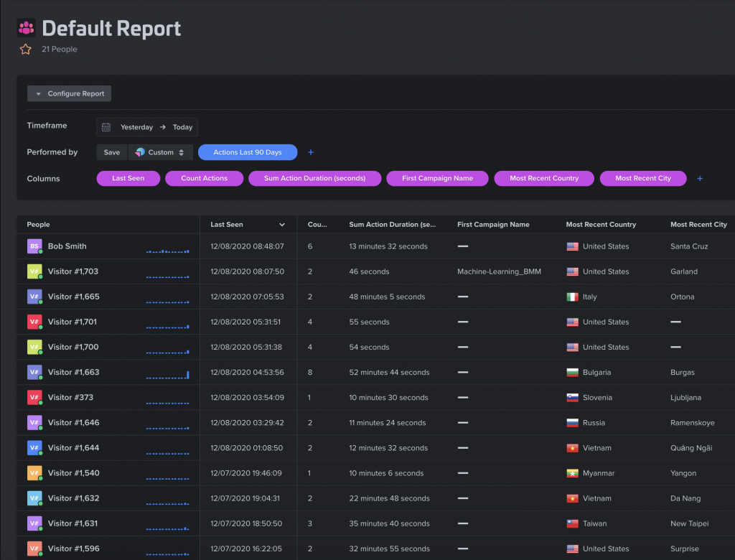Click the Slovenia flag icon
The height and width of the screenshot is (560, 735).
point(572,398)
